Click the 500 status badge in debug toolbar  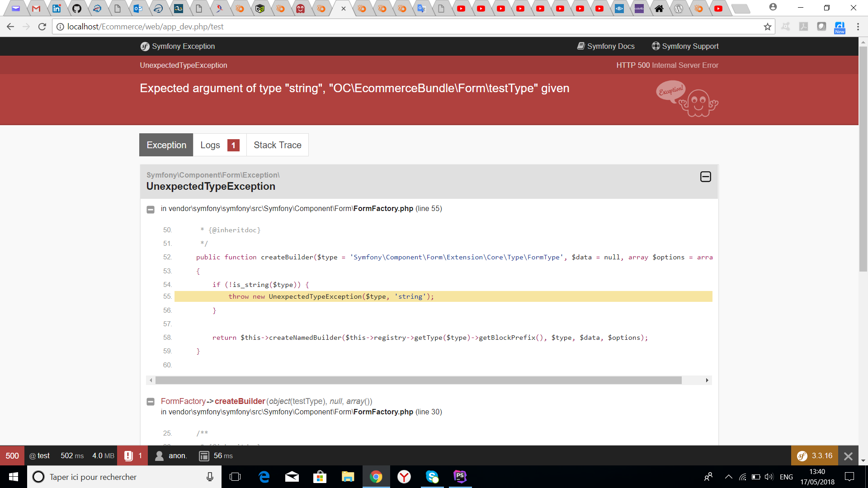pyautogui.click(x=12, y=455)
